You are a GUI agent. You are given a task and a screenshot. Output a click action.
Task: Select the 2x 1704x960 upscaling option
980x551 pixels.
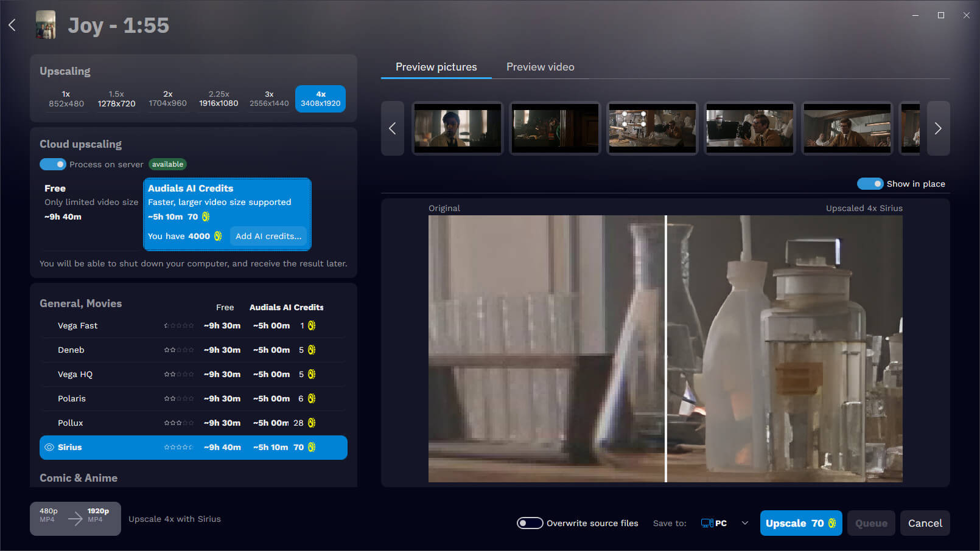click(167, 99)
